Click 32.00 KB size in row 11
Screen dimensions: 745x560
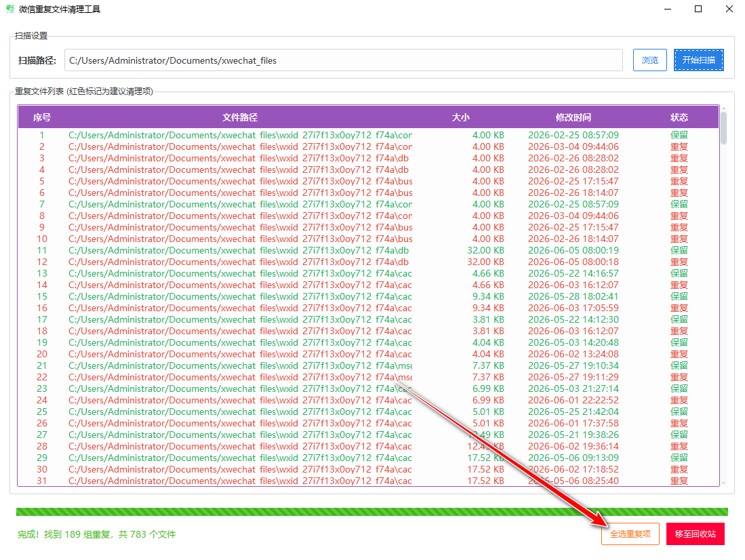click(485, 251)
